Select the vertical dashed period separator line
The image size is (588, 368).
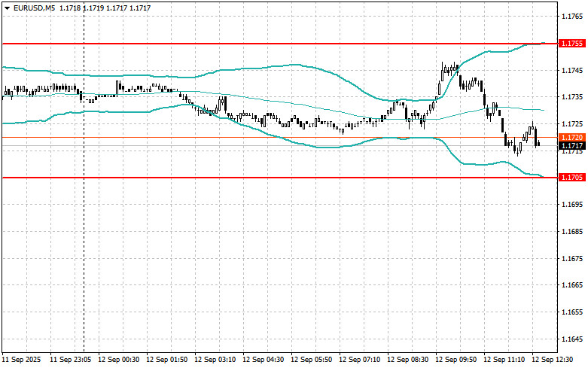click(84, 176)
